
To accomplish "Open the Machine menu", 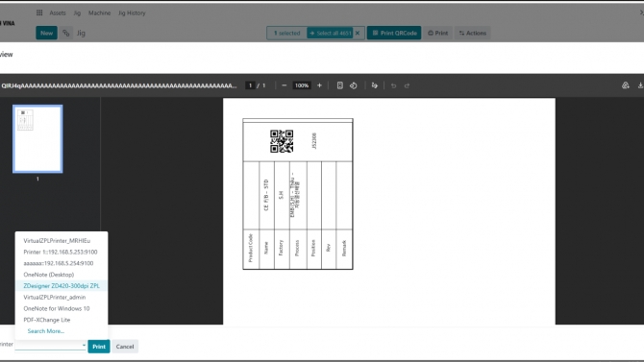I will click(x=99, y=12).
